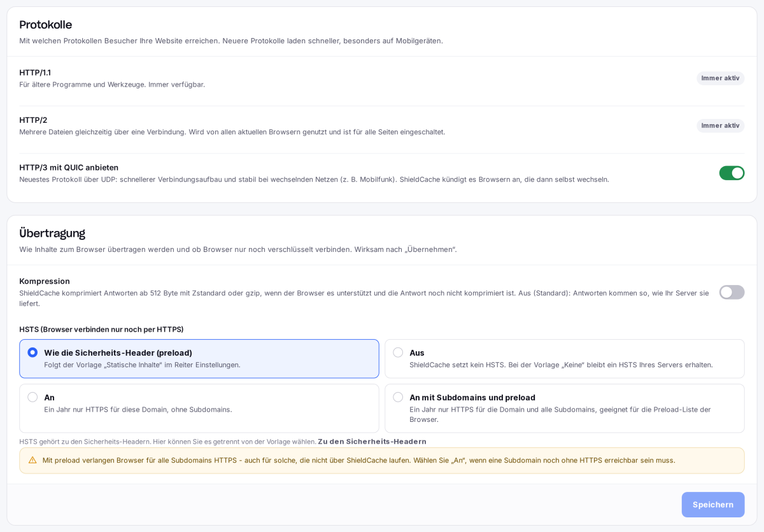Click 'Neuestes Protokoll über UDP' description
The image size is (764, 532).
(x=314, y=179)
